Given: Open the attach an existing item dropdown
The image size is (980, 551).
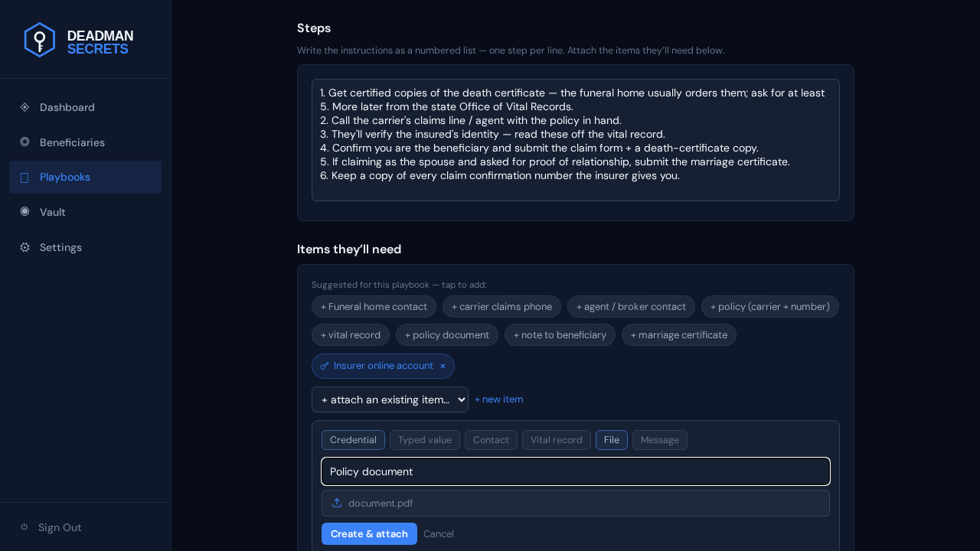Looking at the screenshot, I should (390, 399).
